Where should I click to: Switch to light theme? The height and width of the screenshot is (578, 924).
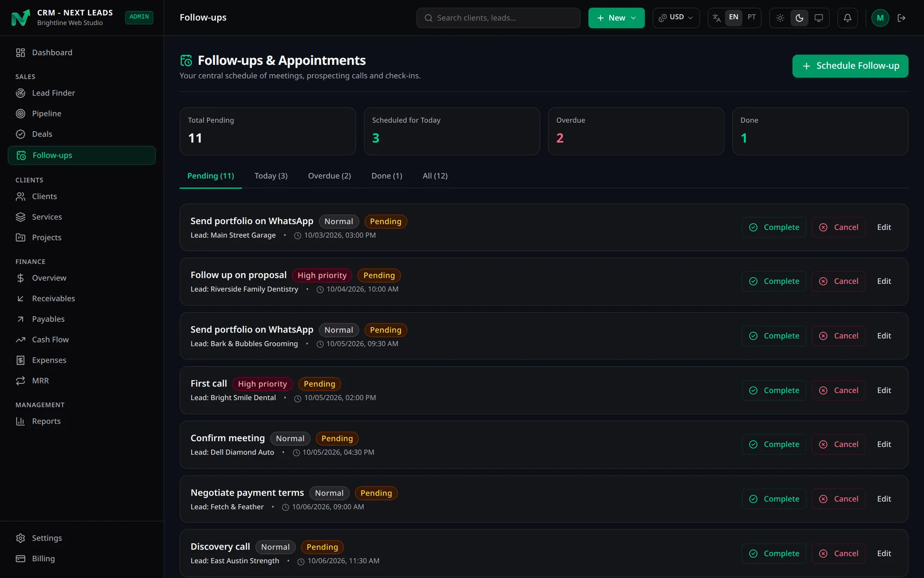(x=780, y=18)
